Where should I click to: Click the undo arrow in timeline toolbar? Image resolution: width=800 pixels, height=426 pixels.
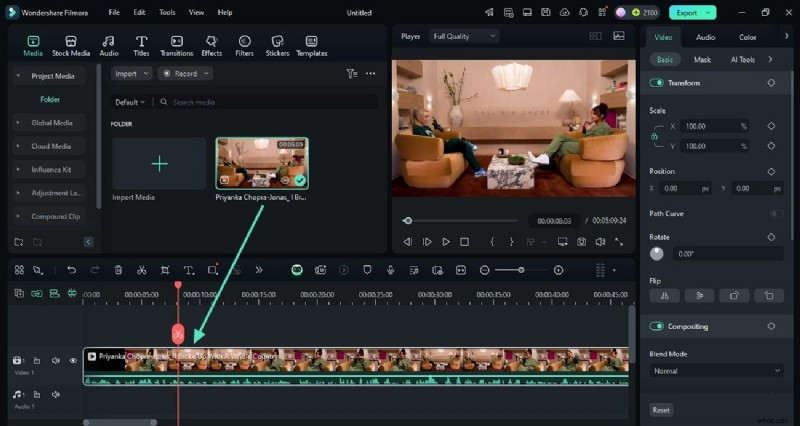[x=71, y=270]
